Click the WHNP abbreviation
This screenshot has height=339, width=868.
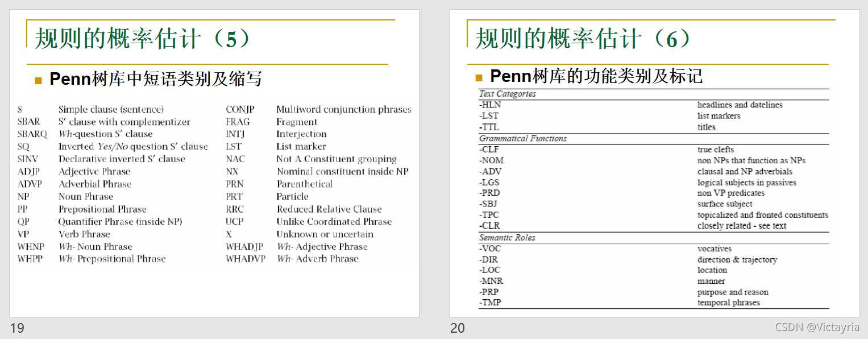pos(31,247)
